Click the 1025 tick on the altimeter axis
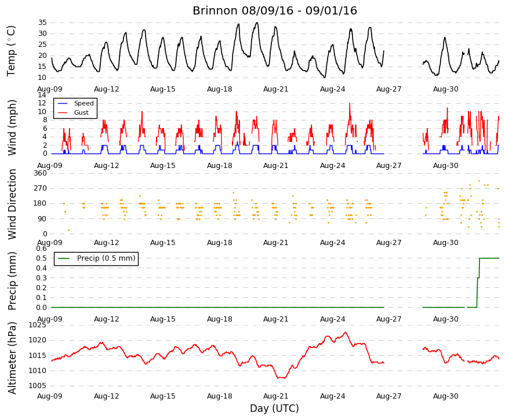The height and width of the screenshot is (420, 505). [x=37, y=325]
